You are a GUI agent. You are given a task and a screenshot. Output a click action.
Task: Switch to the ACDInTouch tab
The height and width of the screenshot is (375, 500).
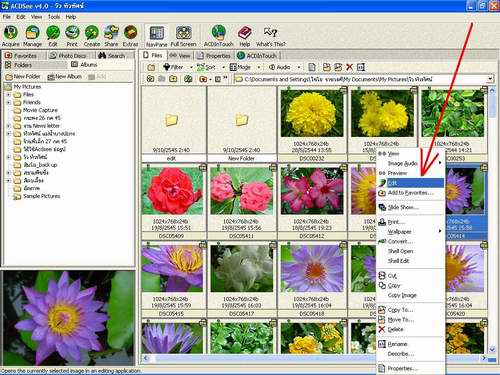pos(257,56)
